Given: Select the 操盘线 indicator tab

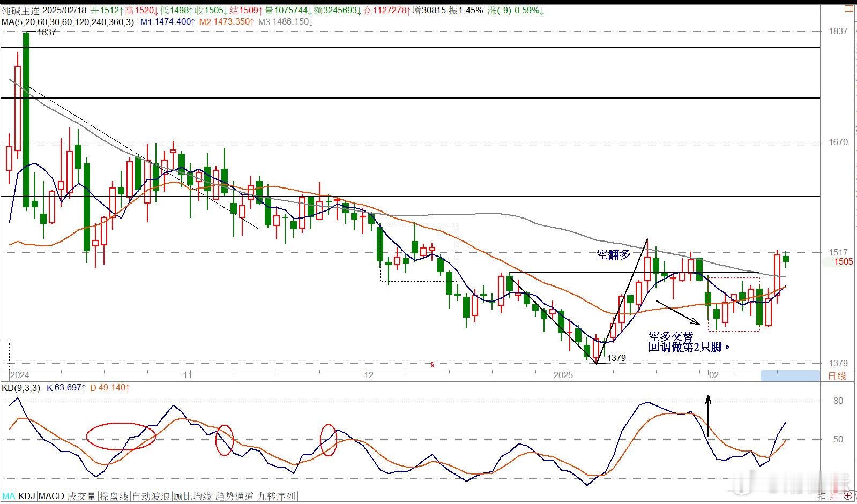Looking at the screenshot, I should pos(114,497).
